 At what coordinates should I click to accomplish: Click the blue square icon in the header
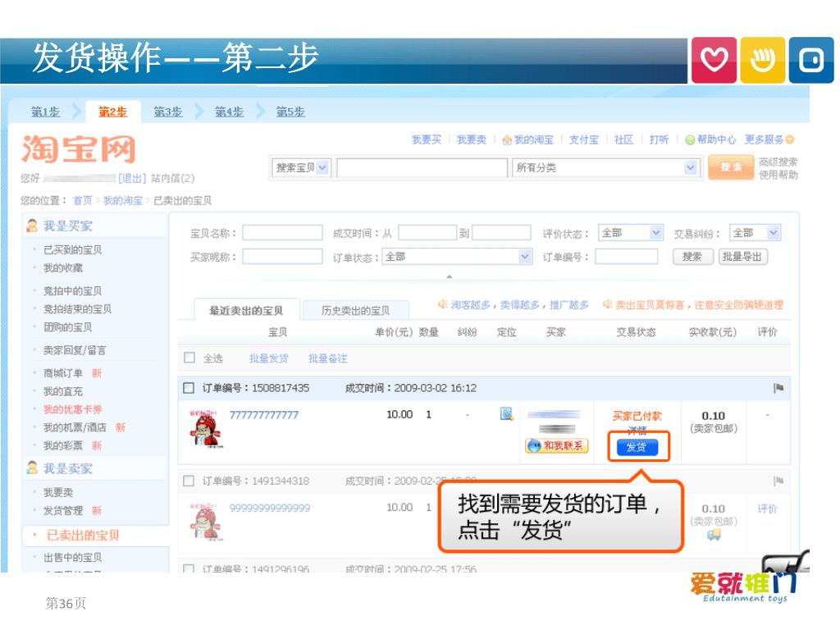(811, 60)
